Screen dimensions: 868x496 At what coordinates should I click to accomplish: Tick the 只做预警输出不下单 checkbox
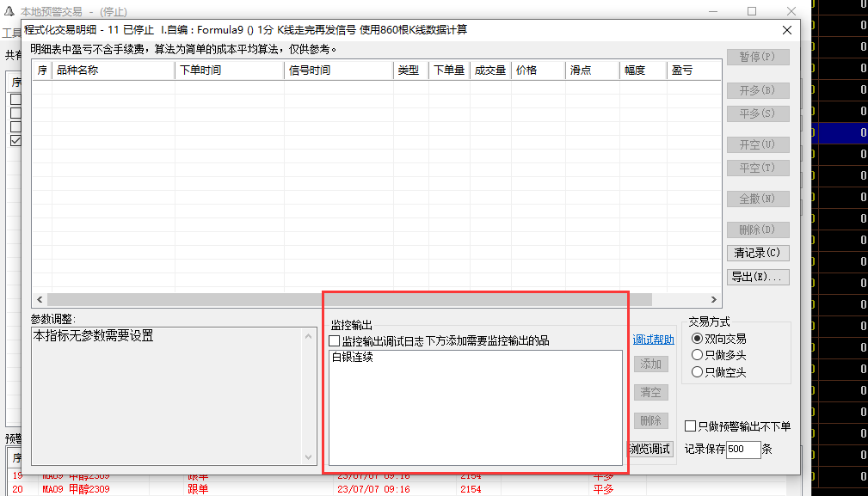point(690,426)
